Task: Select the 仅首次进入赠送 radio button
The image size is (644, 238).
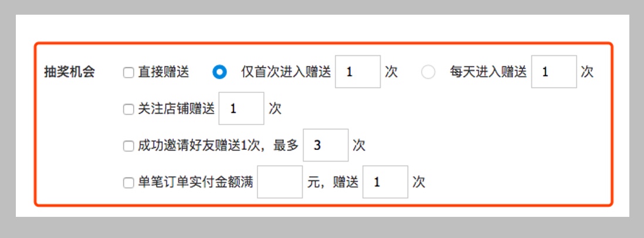Action: [220, 72]
